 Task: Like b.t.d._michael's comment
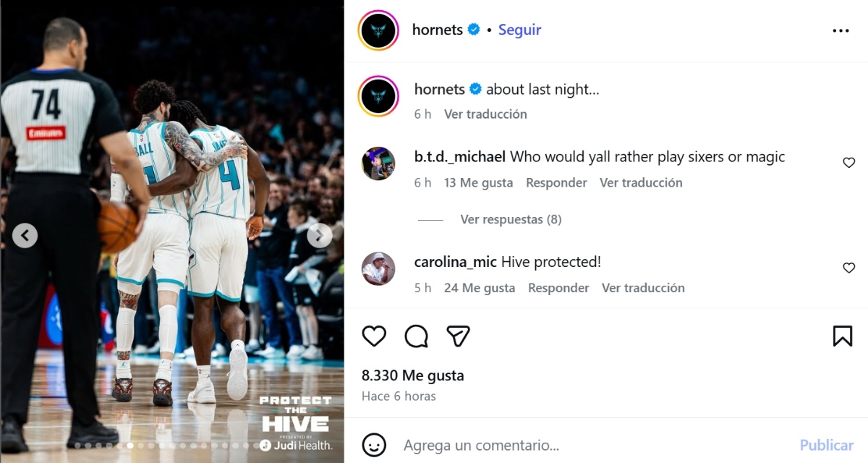pyautogui.click(x=848, y=163)
